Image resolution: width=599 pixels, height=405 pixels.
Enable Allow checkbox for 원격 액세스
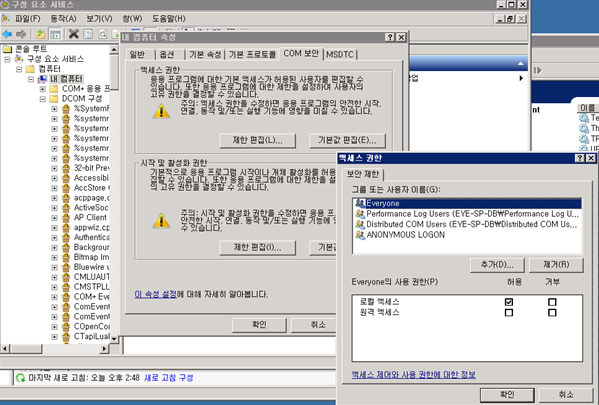(508, 313)
